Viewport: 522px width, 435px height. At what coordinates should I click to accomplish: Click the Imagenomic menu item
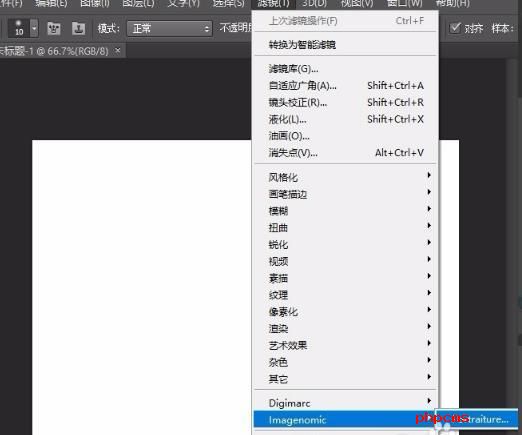[x=344, y=419]
